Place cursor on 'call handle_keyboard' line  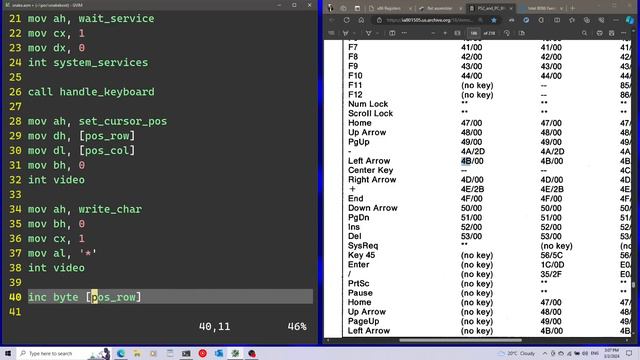tap(91, 92)
